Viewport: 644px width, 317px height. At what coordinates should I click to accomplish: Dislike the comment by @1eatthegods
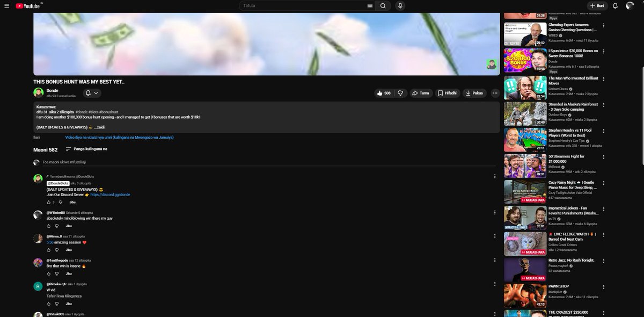57,273
